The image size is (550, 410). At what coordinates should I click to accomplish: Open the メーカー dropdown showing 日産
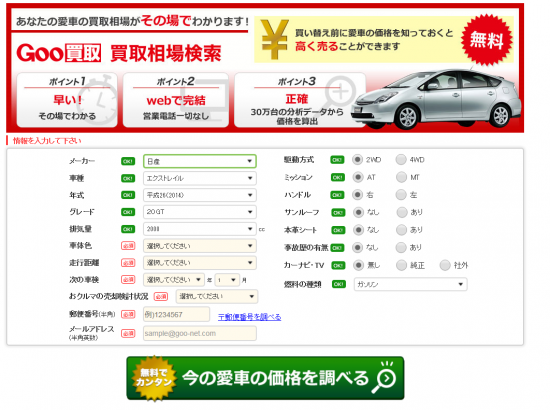[x=200, y=161]
